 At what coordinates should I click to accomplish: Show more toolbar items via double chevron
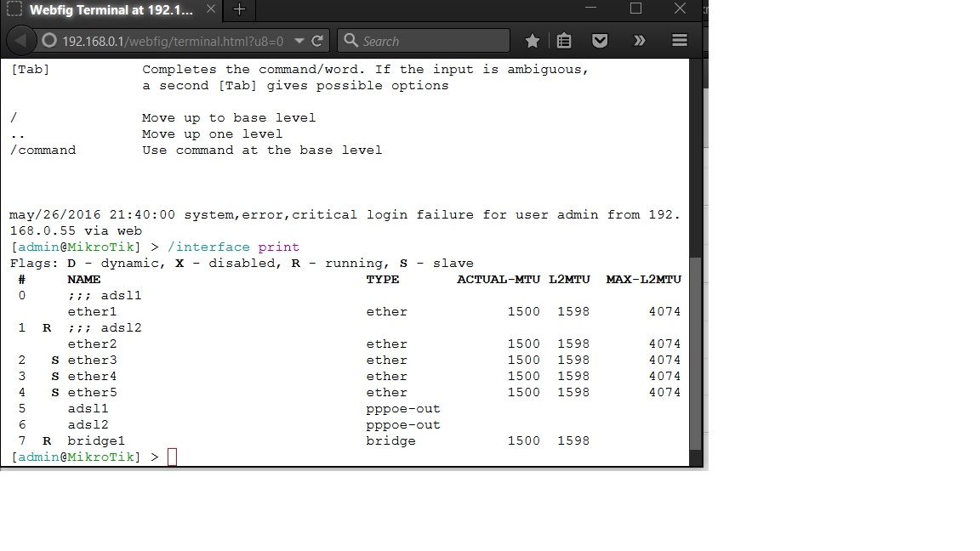click(639, 41)
